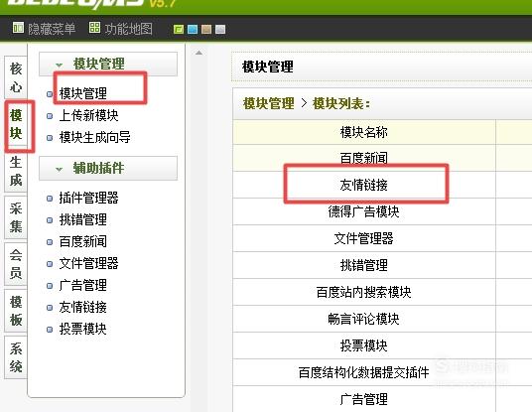Switch to the 模块 side tab
This screenshot has height=412, width=532.
(x=16, y=124)
